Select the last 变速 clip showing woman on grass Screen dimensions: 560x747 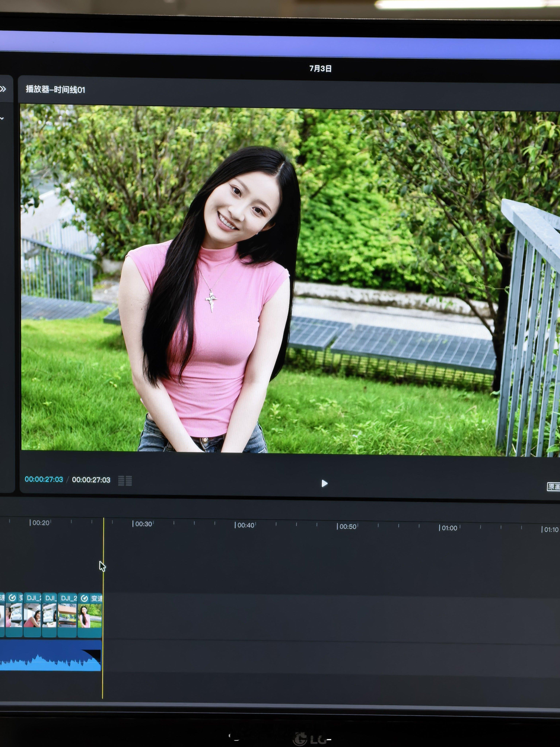pyautogui.click(x=90, y=615)
